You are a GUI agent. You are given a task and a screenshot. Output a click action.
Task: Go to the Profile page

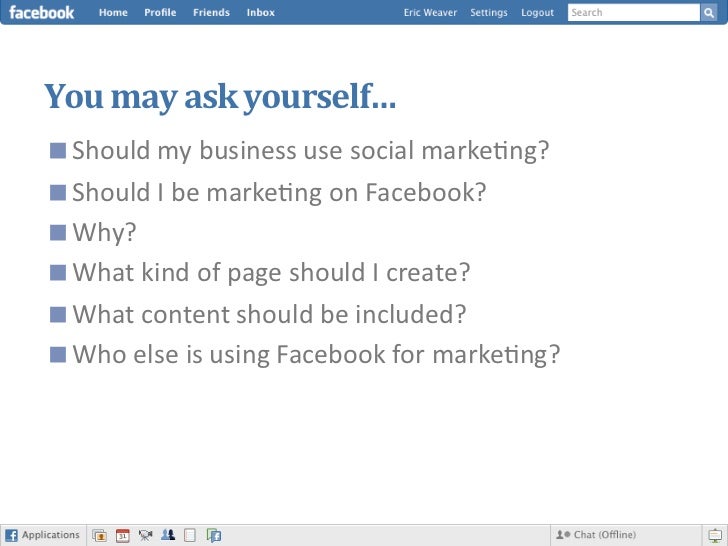(160, 13)
